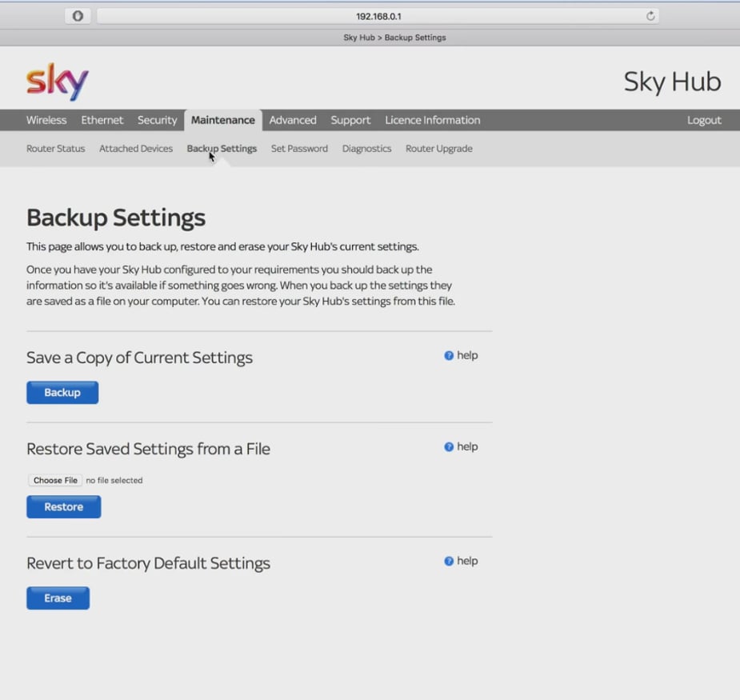740x700 pixels.
Task: Open the Wireless menu tab
Action: coord(46,120)
